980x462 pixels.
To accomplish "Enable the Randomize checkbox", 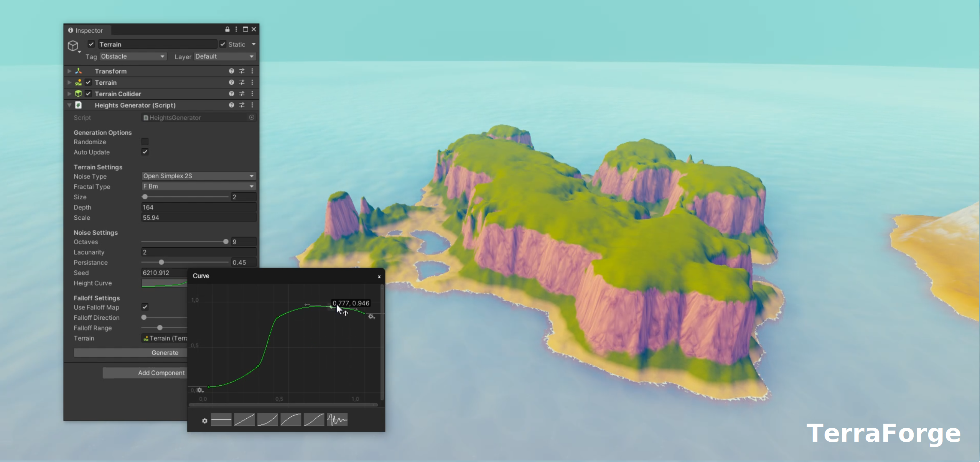I will point(145,142).
